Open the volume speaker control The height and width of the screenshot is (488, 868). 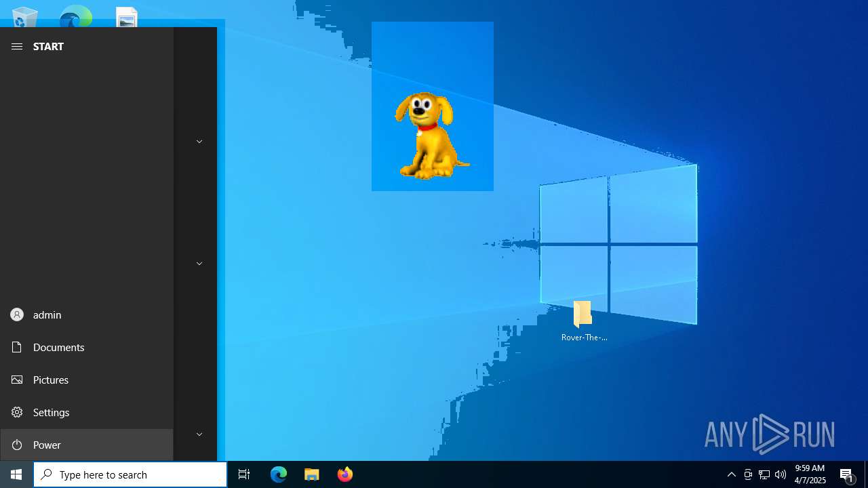point(781,474)
